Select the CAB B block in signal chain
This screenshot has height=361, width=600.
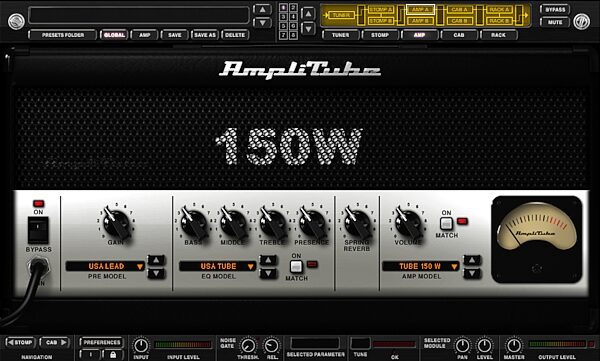click(x=460, y=21)
